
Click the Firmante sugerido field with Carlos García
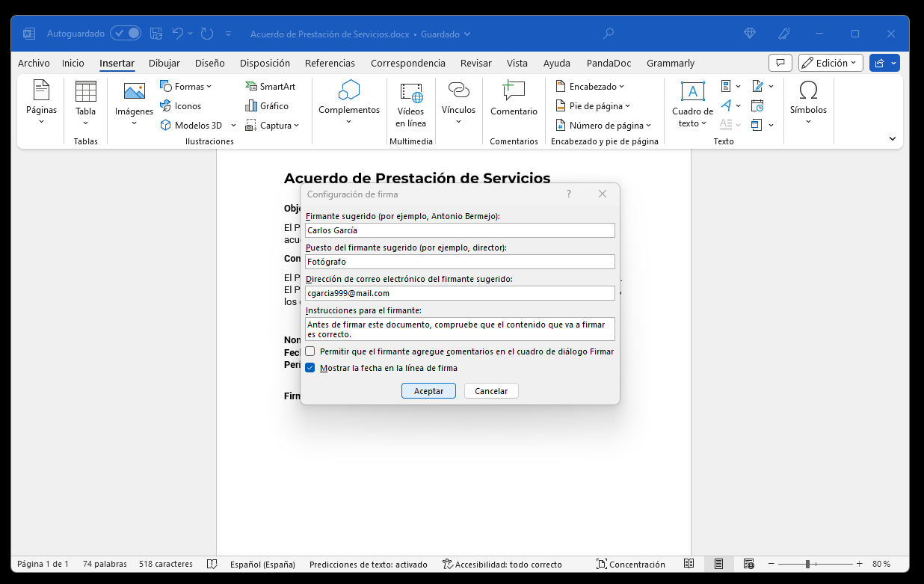click(x=460, y=230)
